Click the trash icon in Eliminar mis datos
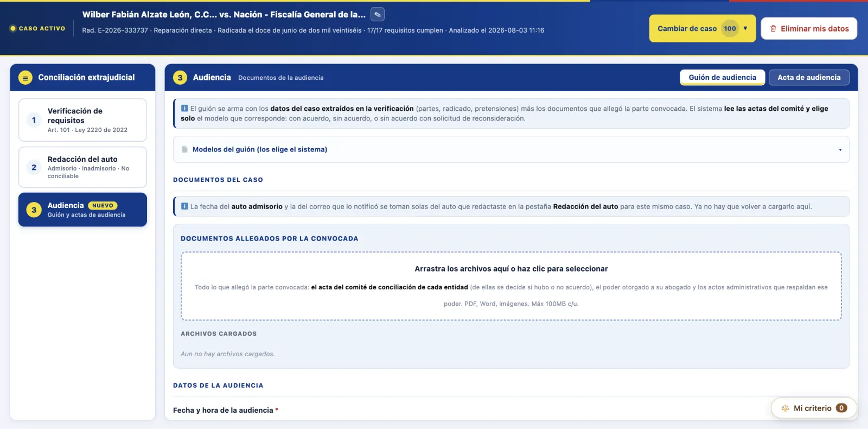The height and width of the screenshot is (429, 868). tap(773, 29)
